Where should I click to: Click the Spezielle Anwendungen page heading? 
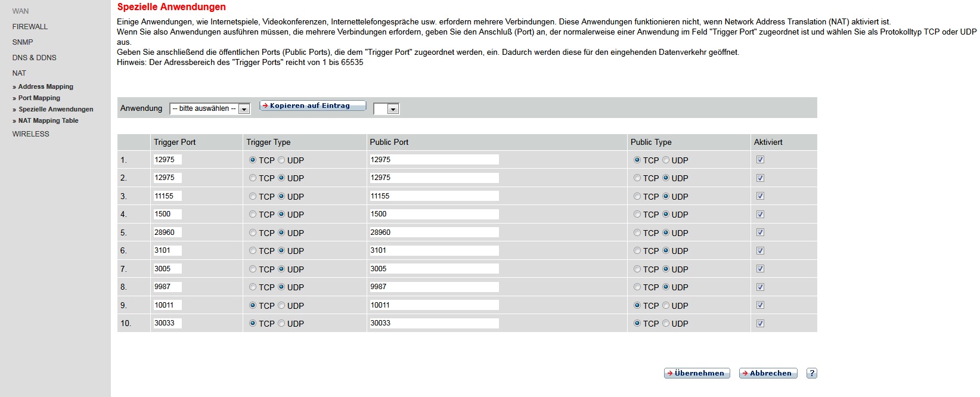coord(171,7)
